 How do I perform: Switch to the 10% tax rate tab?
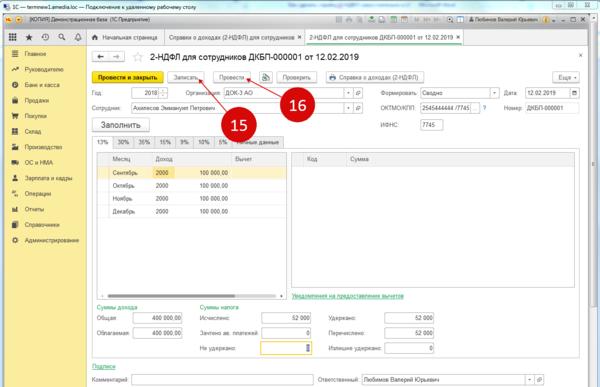(x=204, y=142)
